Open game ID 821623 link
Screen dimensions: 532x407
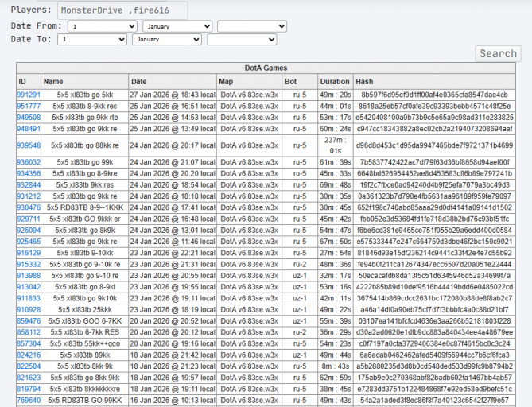pos(29,378)
